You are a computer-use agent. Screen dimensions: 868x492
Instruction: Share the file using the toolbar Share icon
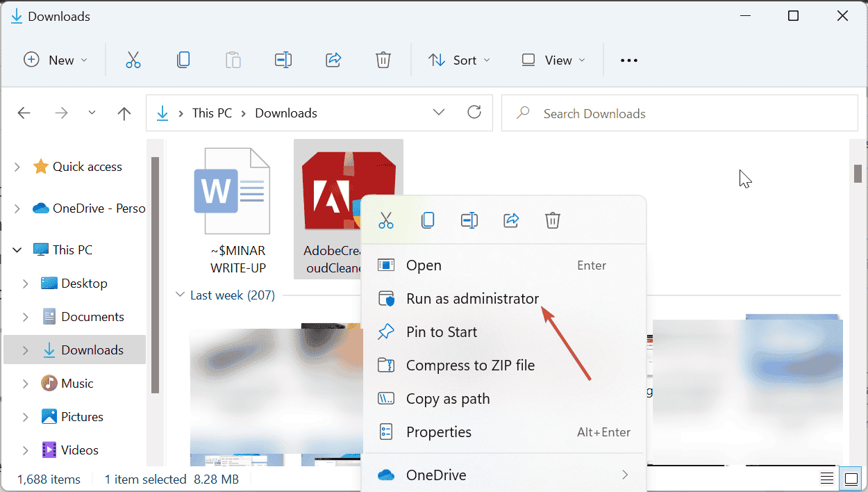[333, 60]
